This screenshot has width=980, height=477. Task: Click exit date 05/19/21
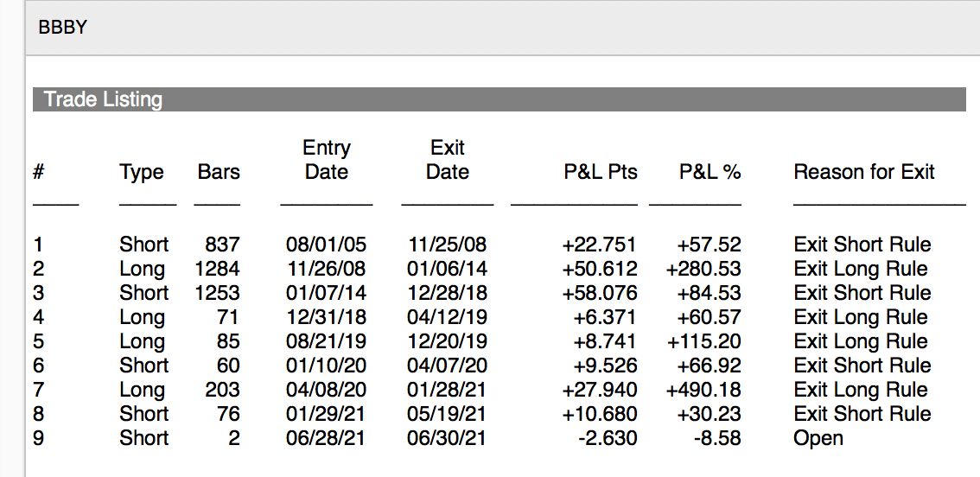pos(447,414)
